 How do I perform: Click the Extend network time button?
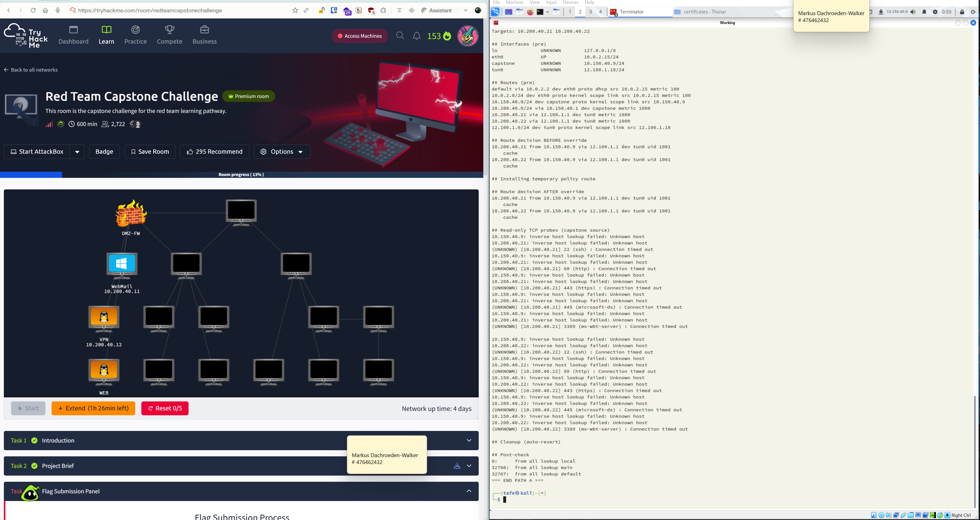coord(93,408)
